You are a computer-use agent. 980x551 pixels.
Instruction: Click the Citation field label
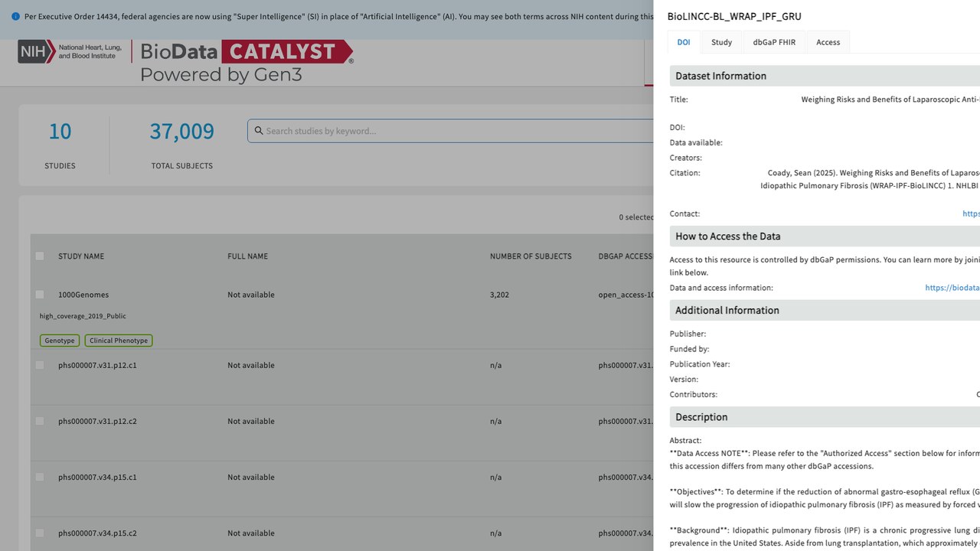[x=684, y=173]
